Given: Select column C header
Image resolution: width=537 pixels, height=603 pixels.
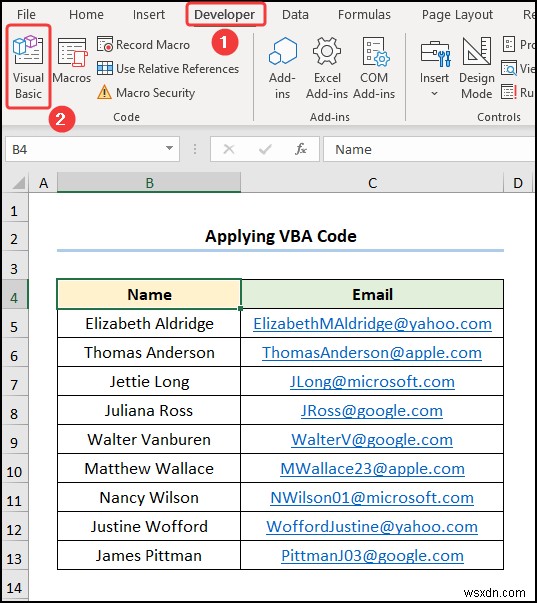Looking at the screenshot, I should pos(372,183).
